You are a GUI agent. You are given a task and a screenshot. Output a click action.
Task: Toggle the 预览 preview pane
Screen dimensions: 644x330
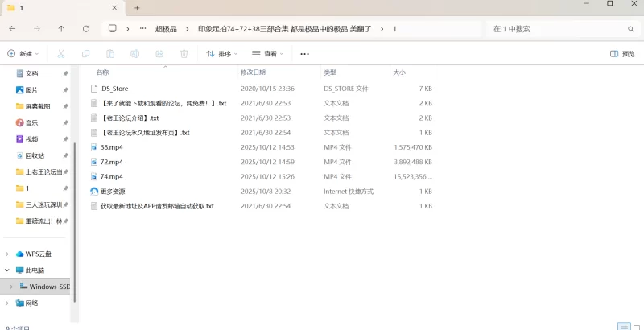tap(622, 54)
